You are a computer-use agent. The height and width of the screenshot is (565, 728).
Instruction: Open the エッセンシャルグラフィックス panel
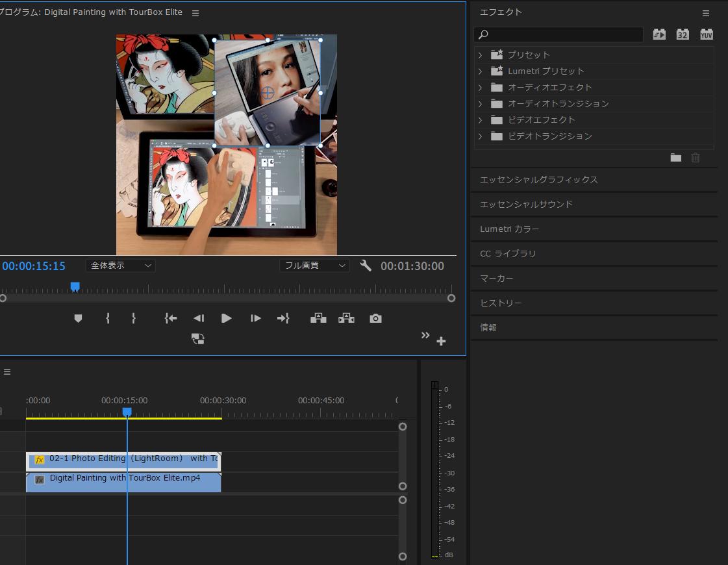pyautogui.click(x=538, y=180)
